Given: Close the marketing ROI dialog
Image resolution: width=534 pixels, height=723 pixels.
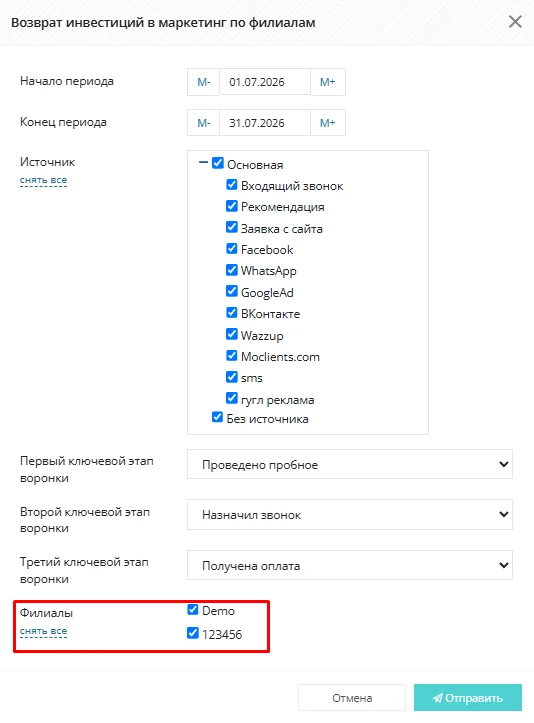Looking at the screenshot, I should [x=515, y=22].
